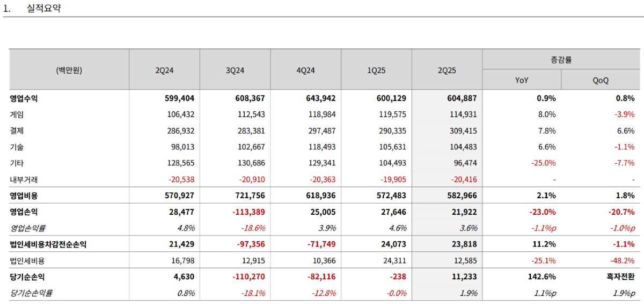The width and height of the screenshot is (644, 304).
Task: Click the -71,749 pre-tax loss value
Action: 321,244
